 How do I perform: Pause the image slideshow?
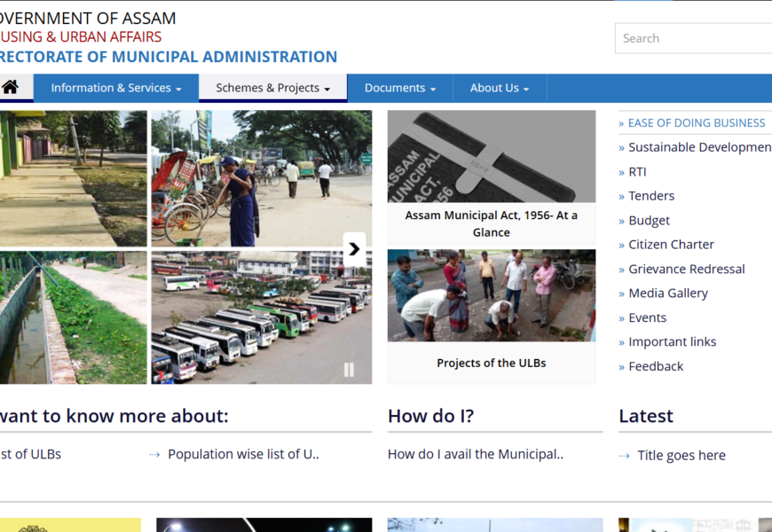point(349,370)
